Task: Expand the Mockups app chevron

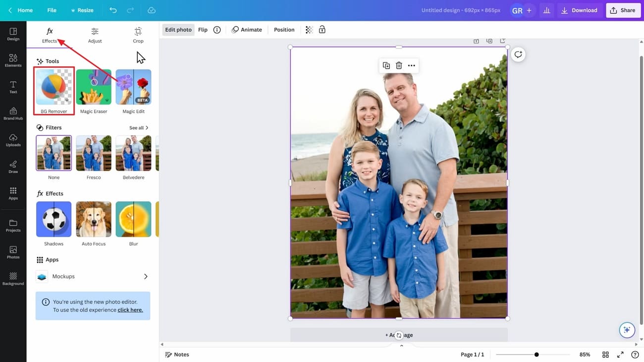Action: [146, 276]
